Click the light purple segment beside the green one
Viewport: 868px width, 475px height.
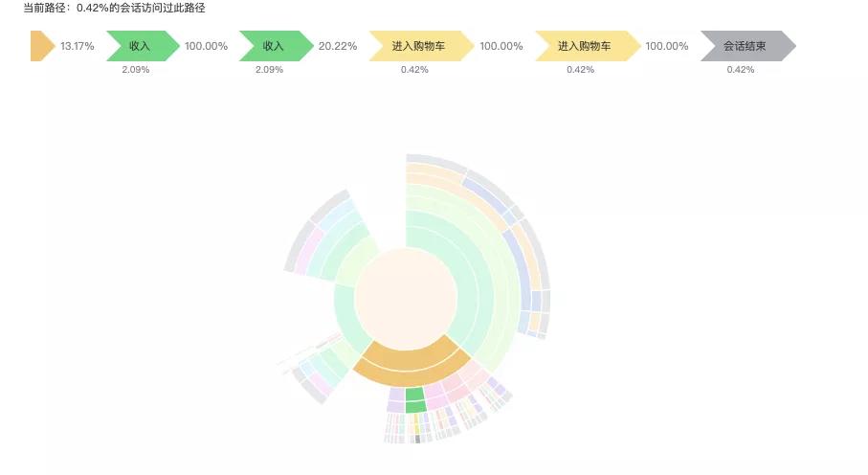click(x=396, y=400)
